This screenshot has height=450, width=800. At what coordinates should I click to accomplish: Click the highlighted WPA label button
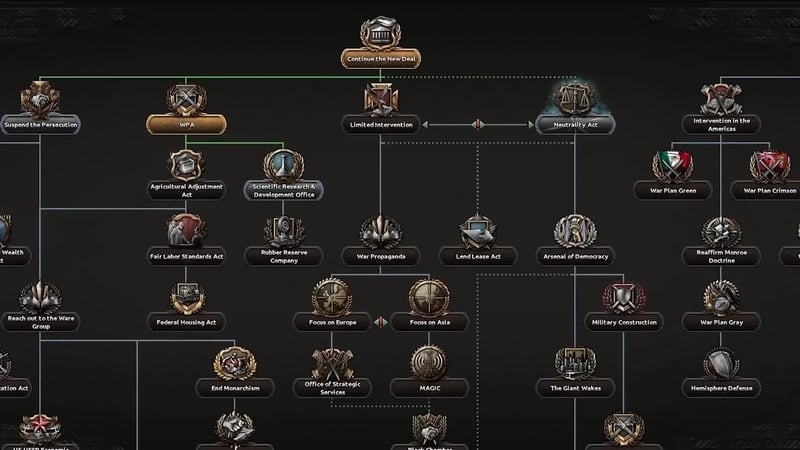(186, 124)
